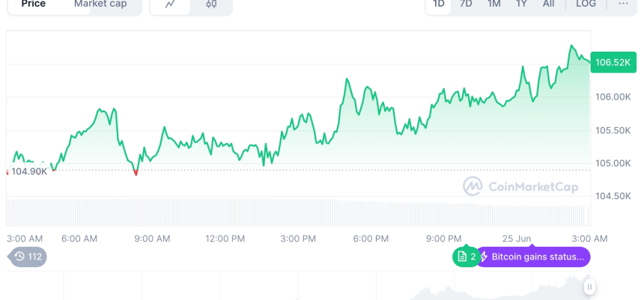The width and height of the screenshot is (644, 300).
Task: Open the "Bitcoin gains status..." news tag
Action: click(x=534, y=257)
